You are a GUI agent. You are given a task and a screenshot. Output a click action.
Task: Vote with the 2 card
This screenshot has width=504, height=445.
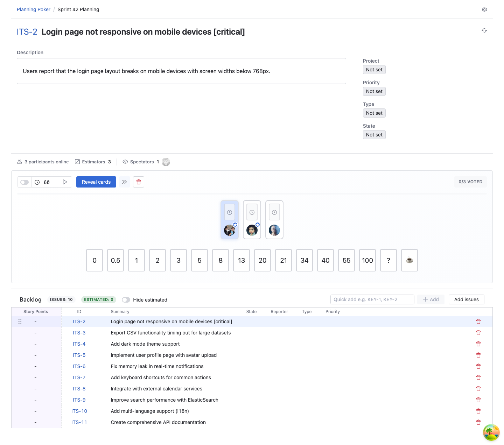click(157, 260)
